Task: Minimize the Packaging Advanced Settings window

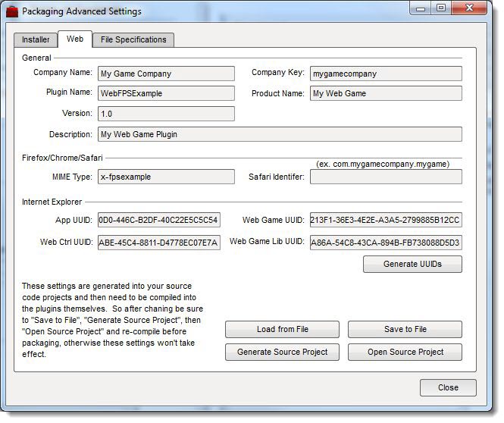Action: tap(421, 8)
